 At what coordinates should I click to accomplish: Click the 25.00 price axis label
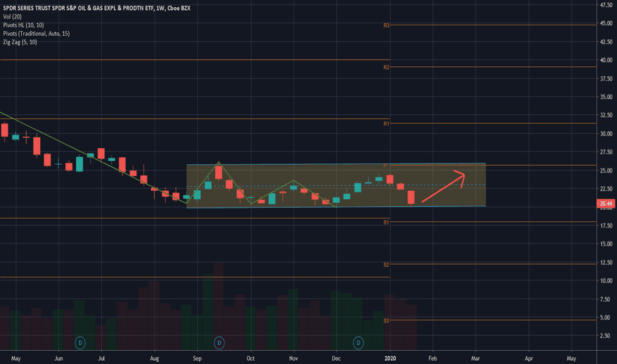(606, 170)
